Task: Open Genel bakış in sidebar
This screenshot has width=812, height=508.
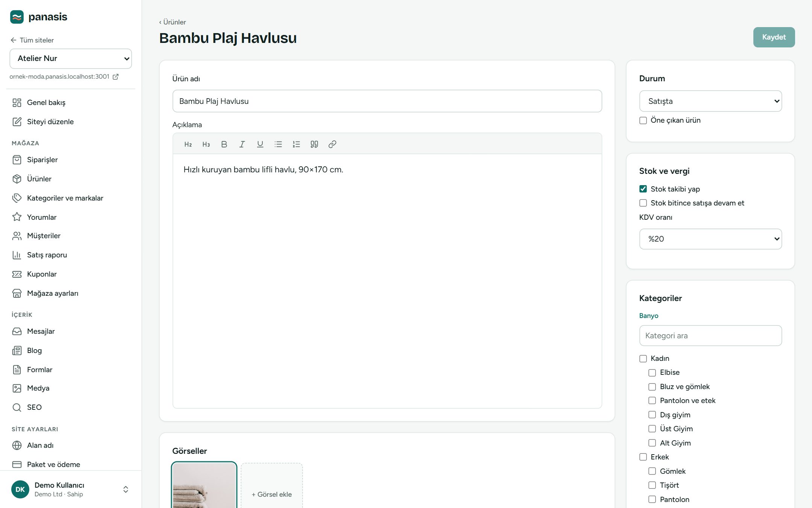Action: coord(71,103)
